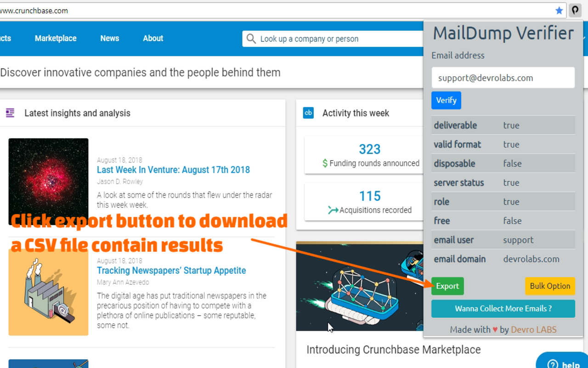Click the search magnifier icon
This screenshot has height=368, width=588.
click(251, 39)
